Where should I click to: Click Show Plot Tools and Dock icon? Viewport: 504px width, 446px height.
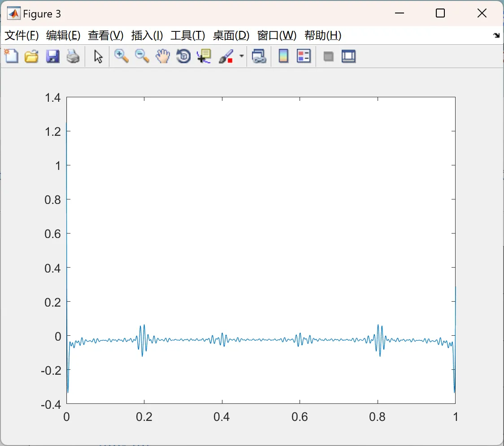coord(349,56)
